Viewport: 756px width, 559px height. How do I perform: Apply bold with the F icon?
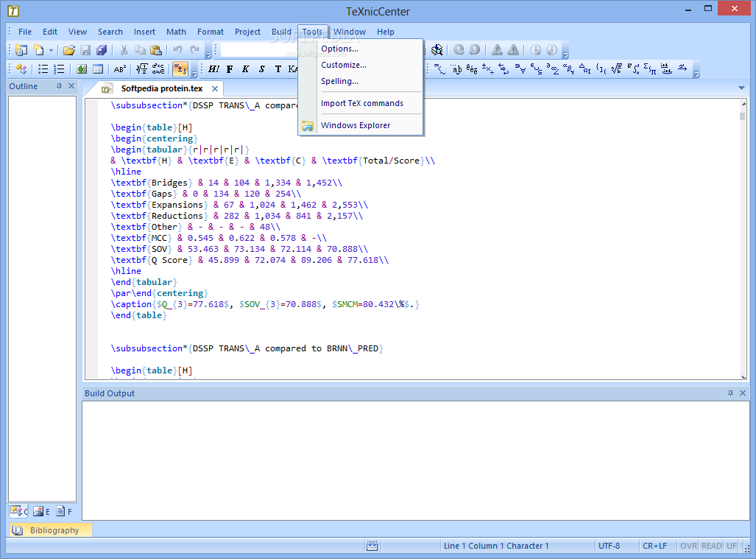pos(230,69)
